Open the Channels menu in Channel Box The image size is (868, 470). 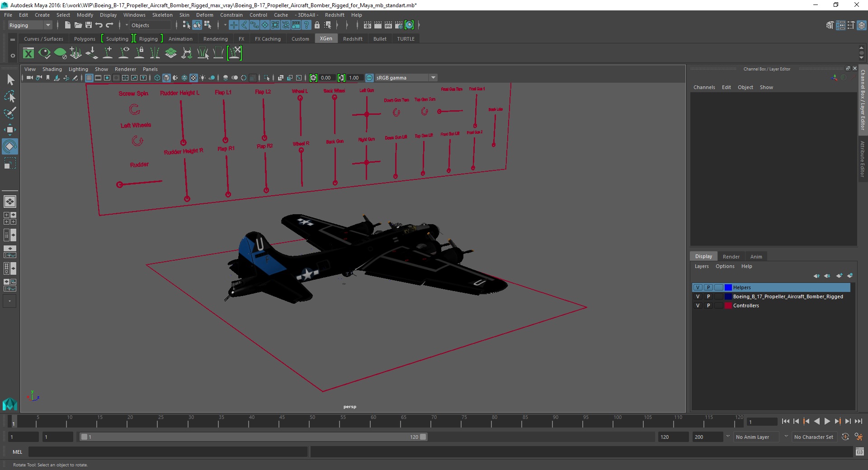(x=704, y=87)
